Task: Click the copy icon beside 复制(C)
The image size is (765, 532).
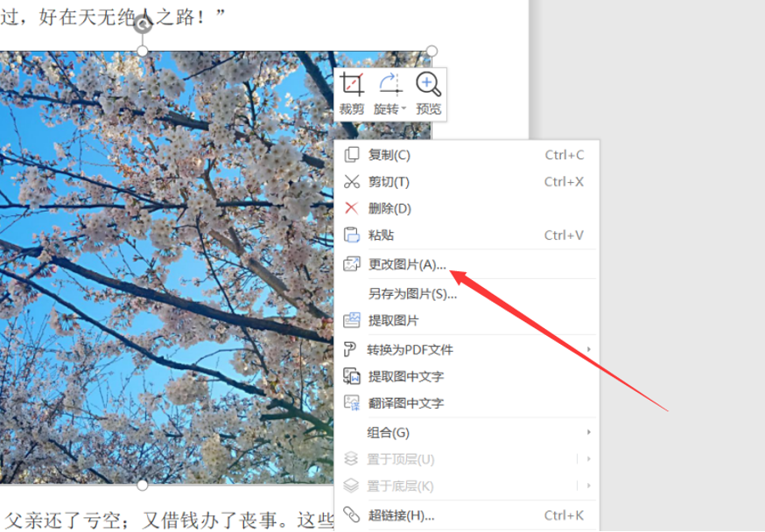Action: click(352, 155)
